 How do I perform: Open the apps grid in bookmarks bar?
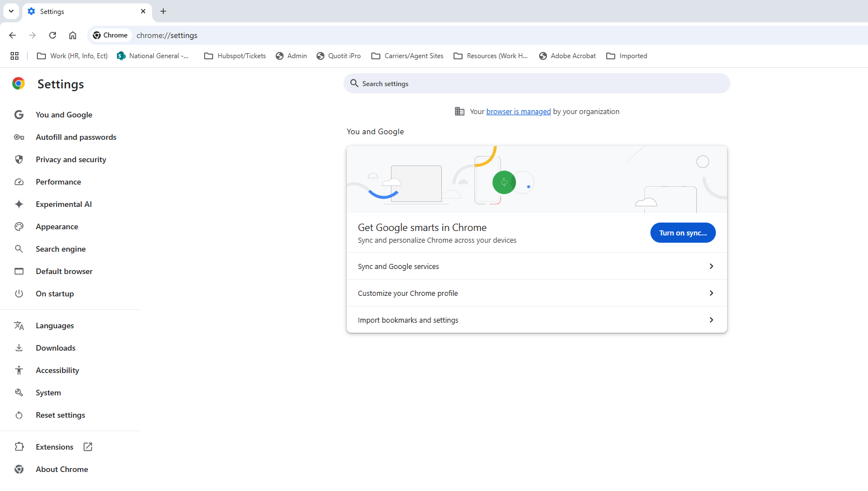(x=15, y=56)
